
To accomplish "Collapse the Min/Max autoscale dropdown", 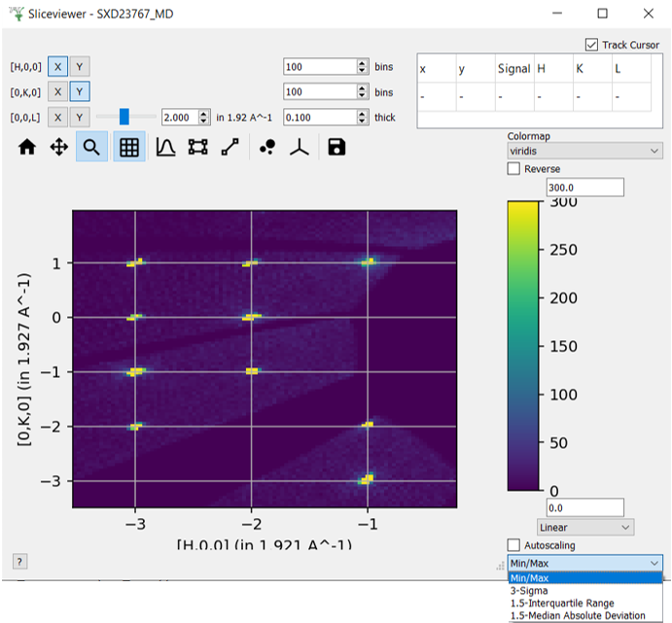I will (x=584, y=563).
